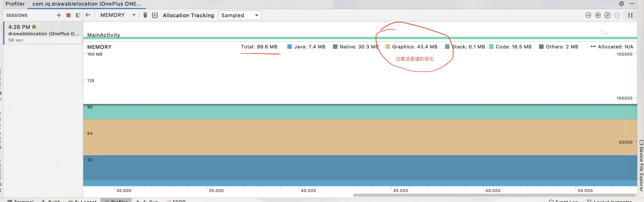Screen dimensions: 644x202
Task: Click the 100000 right axis label
Action: point(624,98)
